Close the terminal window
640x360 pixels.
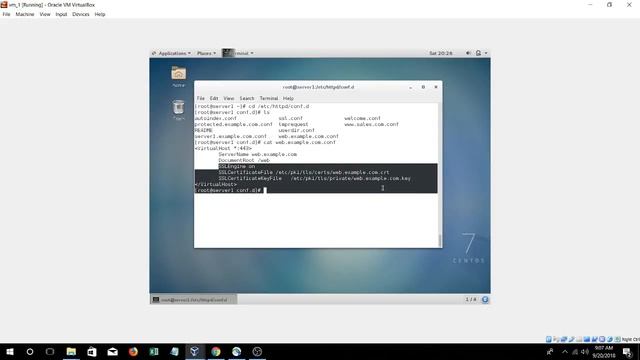(x=436, y=87)
